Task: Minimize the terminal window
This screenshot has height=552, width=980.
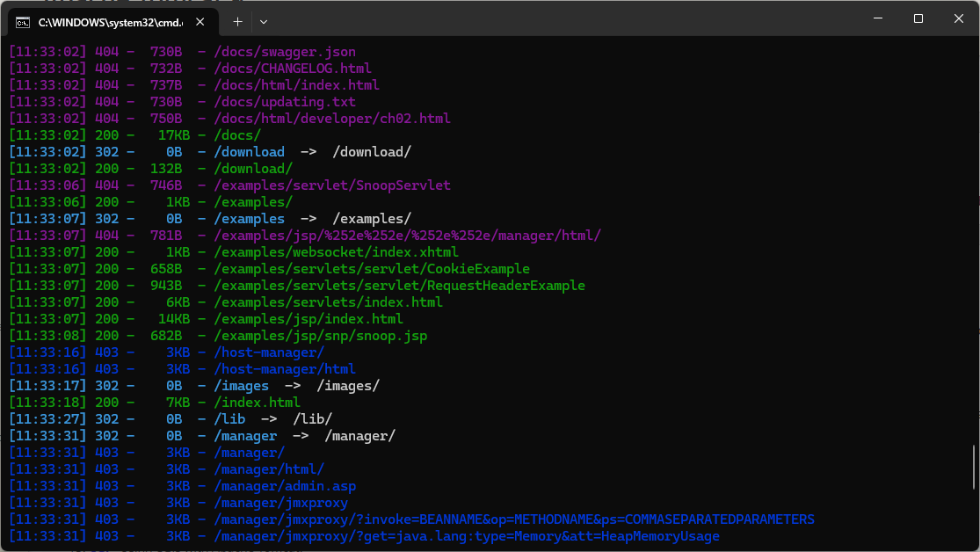Action: click(x=876, y=18)
